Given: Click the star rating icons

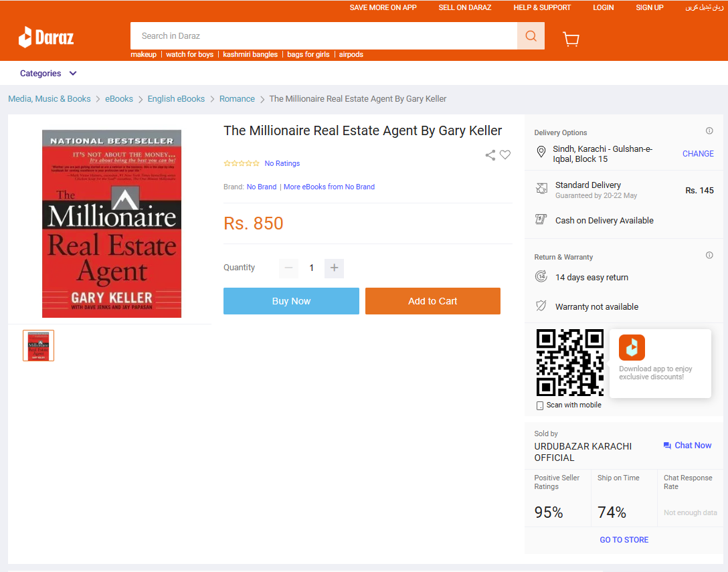Looking at the screenshot, I should 242,163.
